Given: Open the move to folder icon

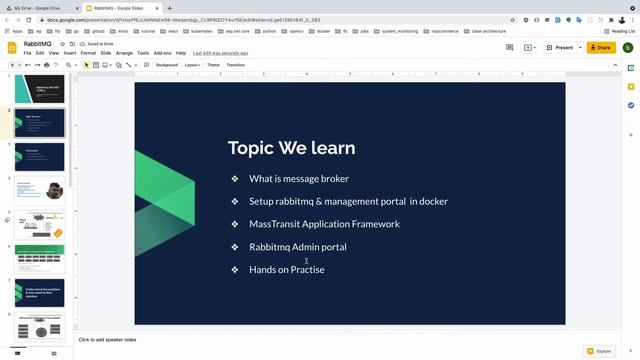Looking at the screenshot, I should coord(72,44).
